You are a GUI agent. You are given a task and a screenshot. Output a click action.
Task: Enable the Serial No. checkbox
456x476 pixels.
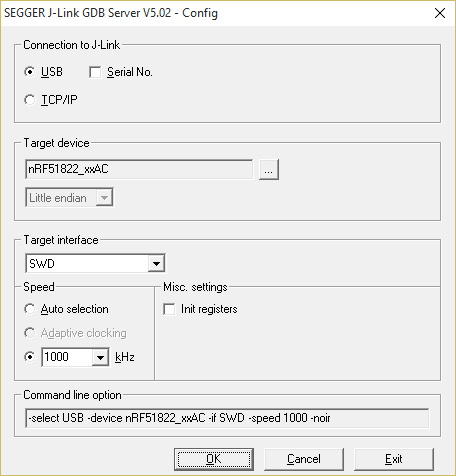[x=95, y=72]
